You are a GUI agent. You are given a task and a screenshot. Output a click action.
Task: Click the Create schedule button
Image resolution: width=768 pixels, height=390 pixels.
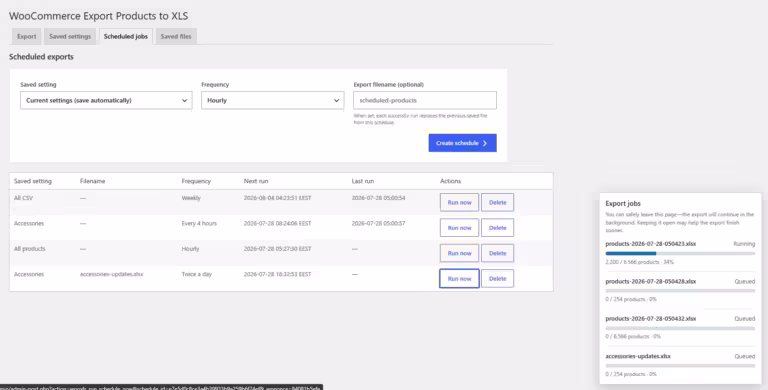462,143
